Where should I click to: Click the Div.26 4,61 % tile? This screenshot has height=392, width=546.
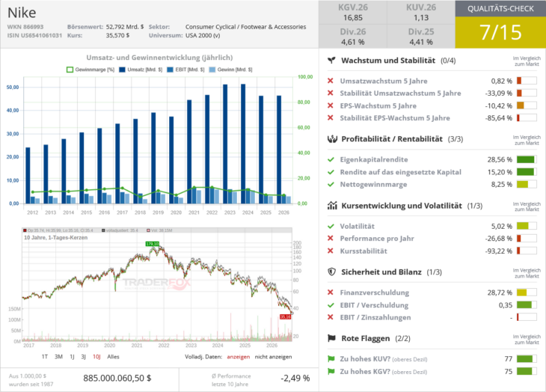pyautogui.click(x=353, y=37)
